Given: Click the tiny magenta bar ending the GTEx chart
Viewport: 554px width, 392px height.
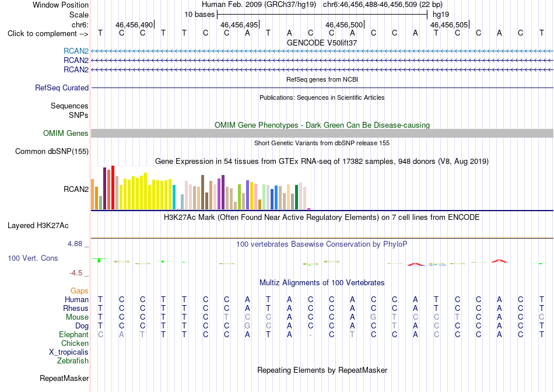Looking at the screenshot, I should point(308,209).
